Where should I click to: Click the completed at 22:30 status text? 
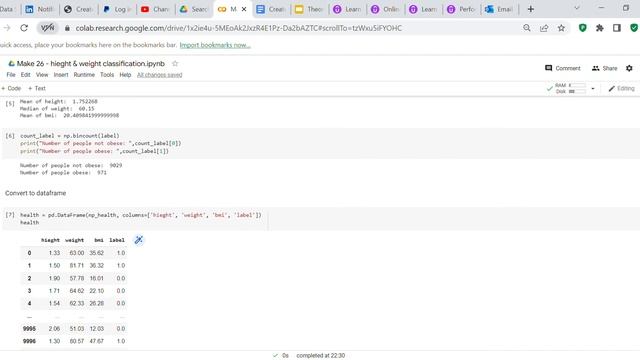click(320, 356)
